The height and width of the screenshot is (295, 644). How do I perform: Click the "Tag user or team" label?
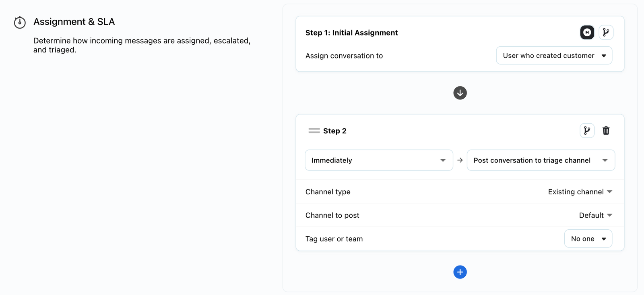pyautogui.click(x=334, y=239)
